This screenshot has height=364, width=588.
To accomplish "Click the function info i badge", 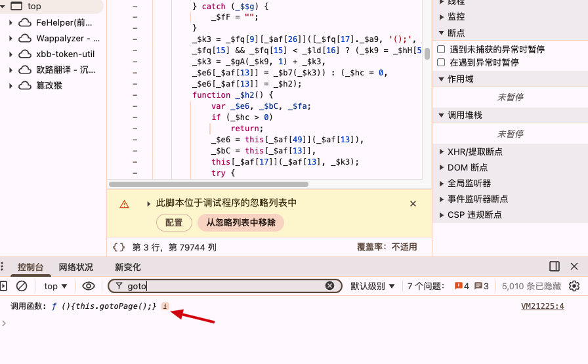I will [x=165, y=306].
